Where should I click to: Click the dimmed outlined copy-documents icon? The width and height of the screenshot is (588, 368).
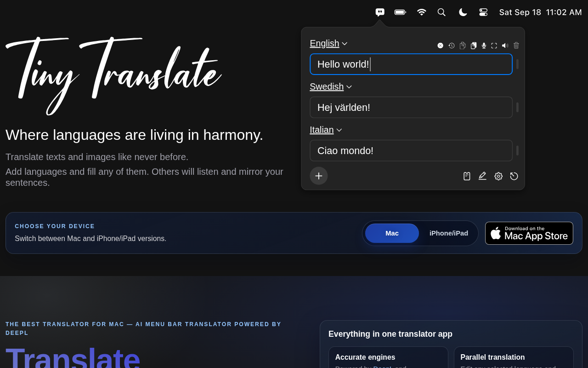point(463,46)
